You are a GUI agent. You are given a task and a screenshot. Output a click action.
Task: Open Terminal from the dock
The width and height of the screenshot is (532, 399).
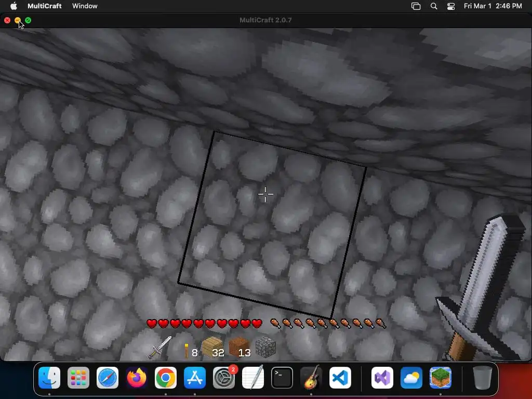tap(282, 378)
